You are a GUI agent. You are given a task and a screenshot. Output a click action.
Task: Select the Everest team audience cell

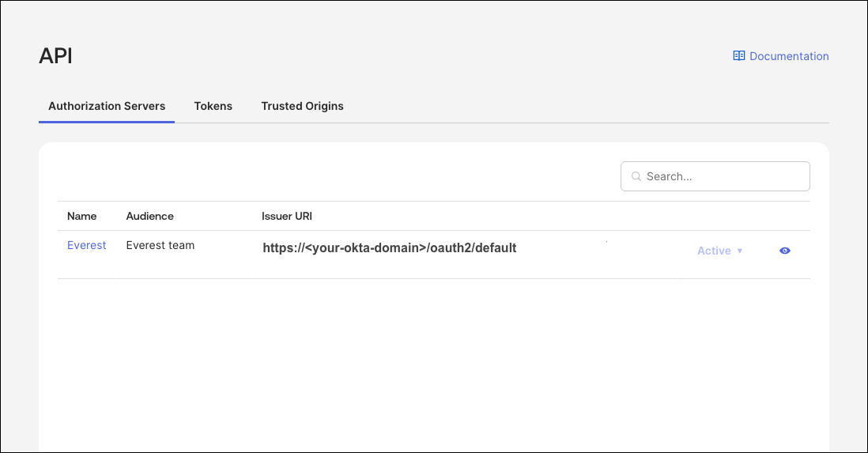[160, 245]
